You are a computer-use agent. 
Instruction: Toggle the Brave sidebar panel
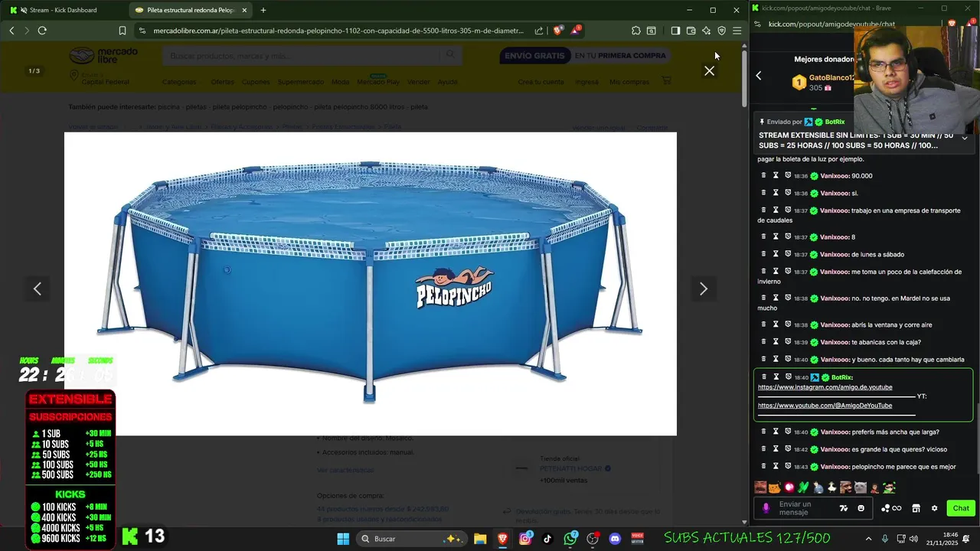coord(675,31)
